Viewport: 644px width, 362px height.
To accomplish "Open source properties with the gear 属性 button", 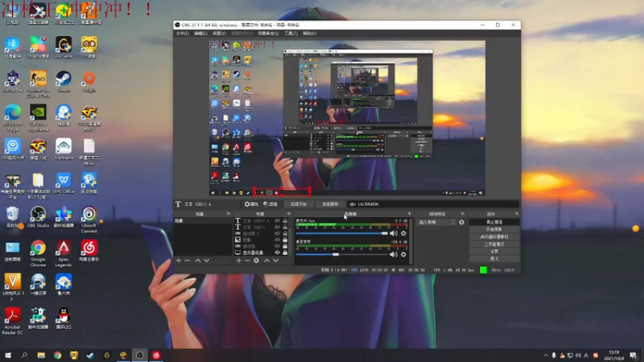I will coord(251,204).
